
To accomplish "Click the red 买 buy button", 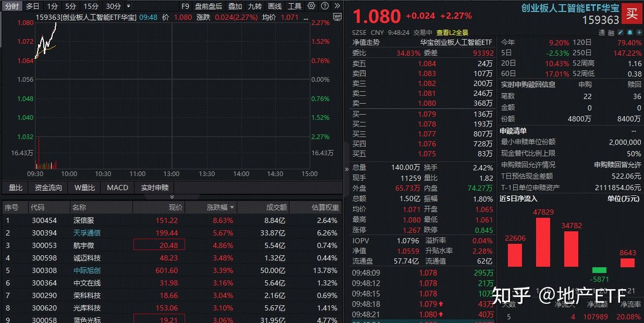I will [632, 14].
